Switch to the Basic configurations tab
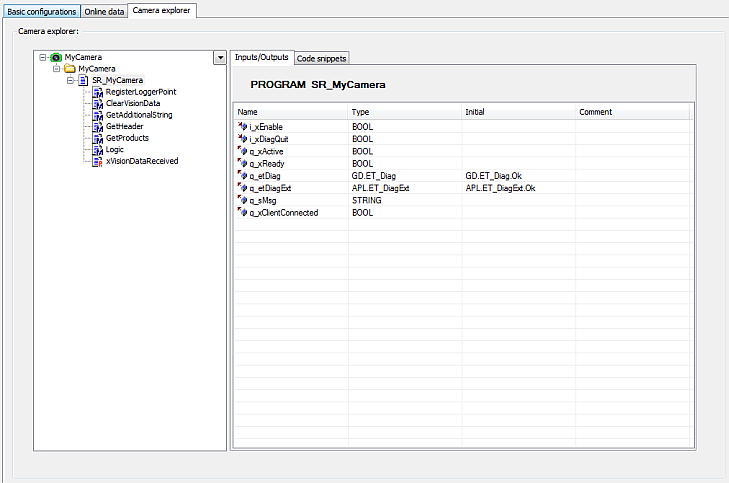The width and height of the screenshot is (729, 483). coord(42,12)
